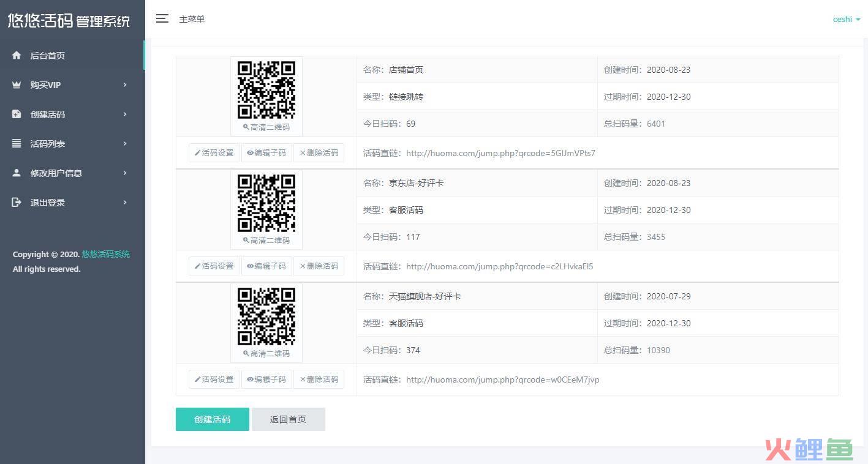
Task: Expand the chevron next to 退出登录
Action: [125, 202]
